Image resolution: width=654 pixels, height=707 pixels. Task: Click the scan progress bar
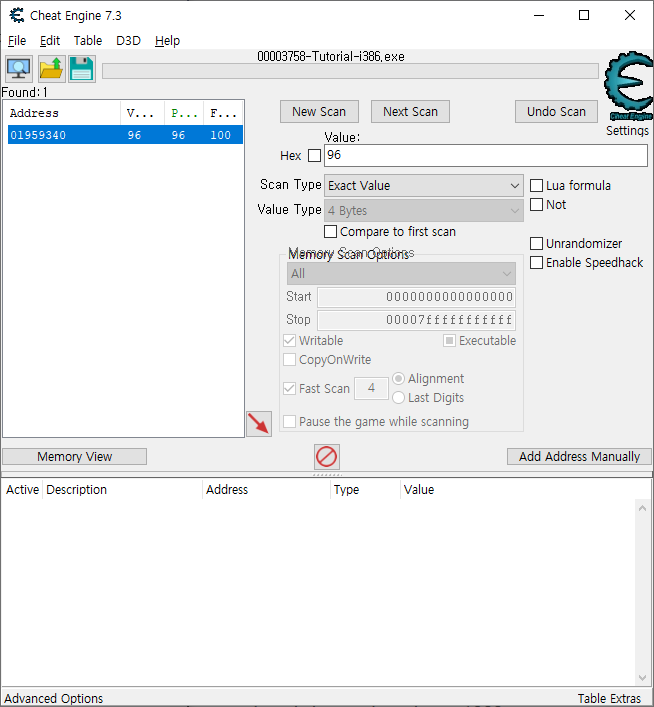pyautogui.click(x=350, y=71)
